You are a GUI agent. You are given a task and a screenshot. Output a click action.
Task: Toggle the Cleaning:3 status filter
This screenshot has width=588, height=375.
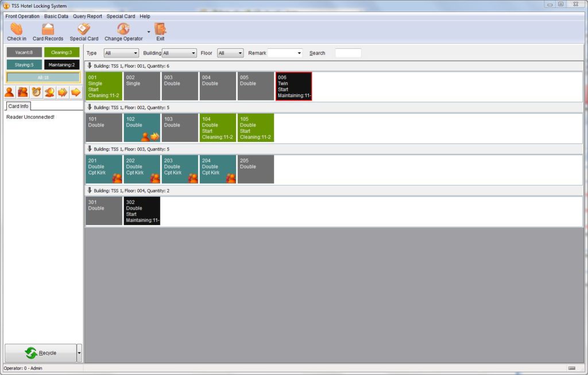coord(61,52)
